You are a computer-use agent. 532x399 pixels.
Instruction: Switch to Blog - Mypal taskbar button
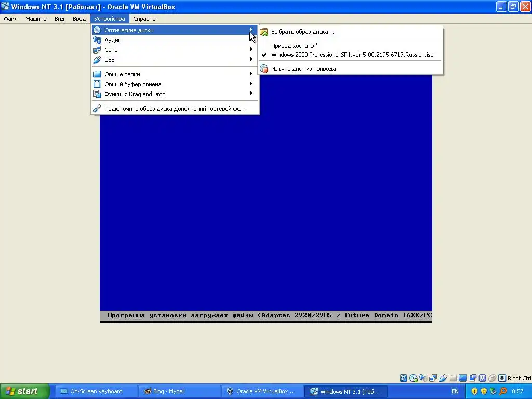178,391
